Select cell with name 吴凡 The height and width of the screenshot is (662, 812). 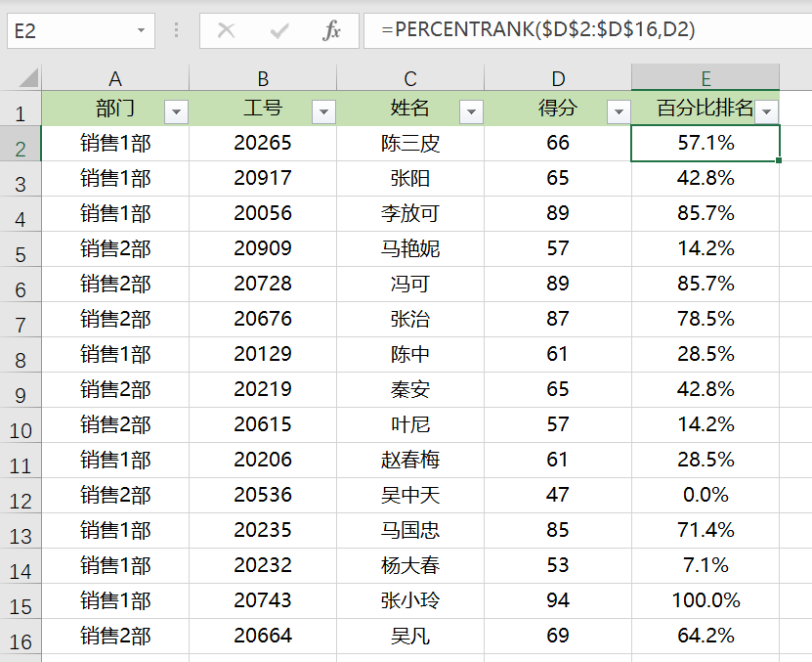click(x=410, y=636)
